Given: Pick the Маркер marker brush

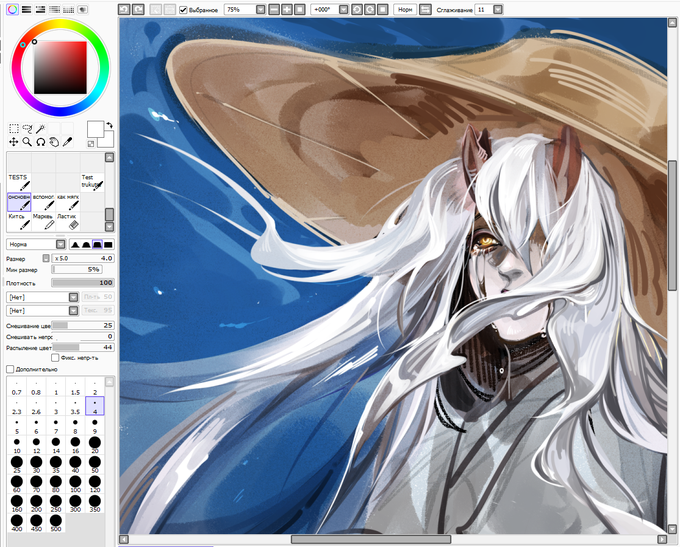Looking at the screenshot, I should pos(43,222).
